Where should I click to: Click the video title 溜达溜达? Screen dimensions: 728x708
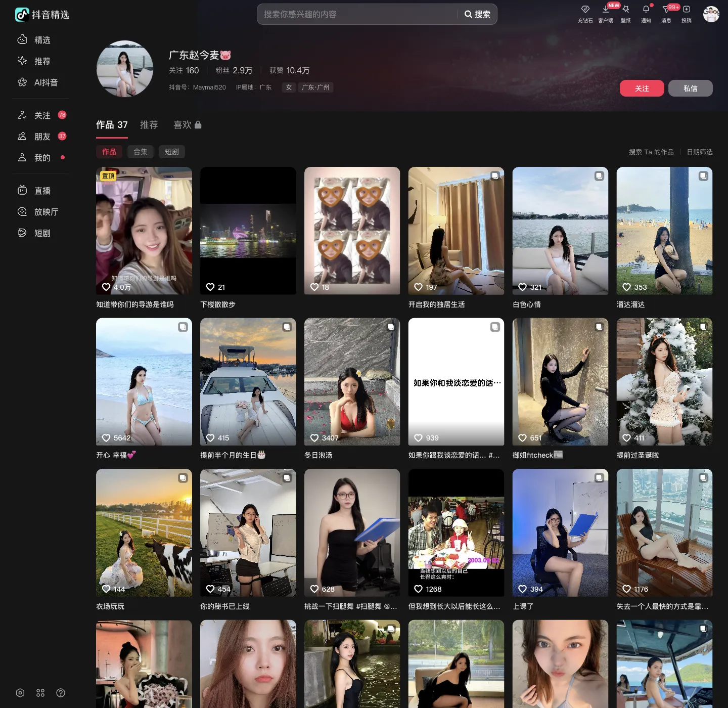[631, 304]
